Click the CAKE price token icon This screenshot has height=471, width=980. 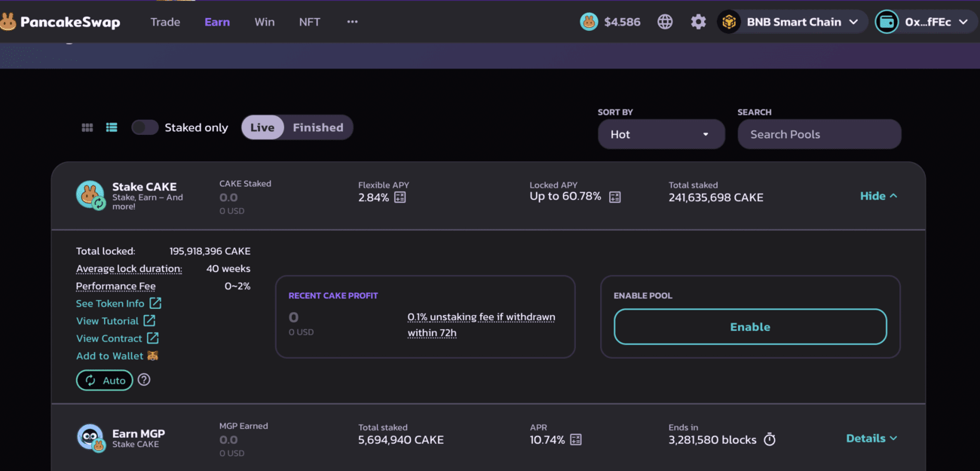[589, 22]
